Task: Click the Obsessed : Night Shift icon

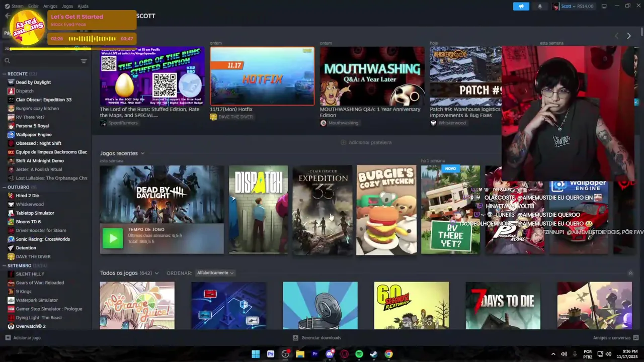Action: (11, 143)
